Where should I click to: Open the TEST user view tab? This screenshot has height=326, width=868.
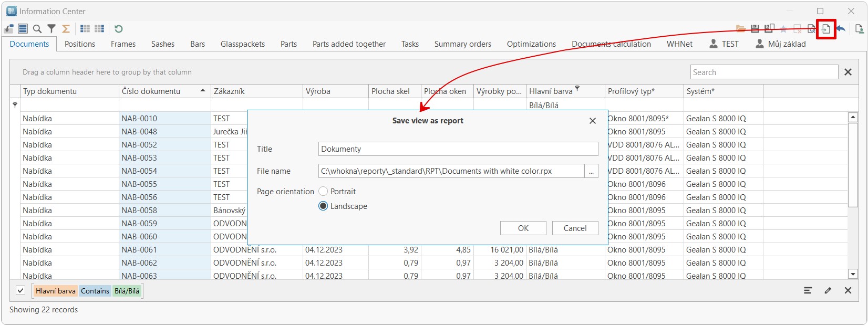coord(724,44)
